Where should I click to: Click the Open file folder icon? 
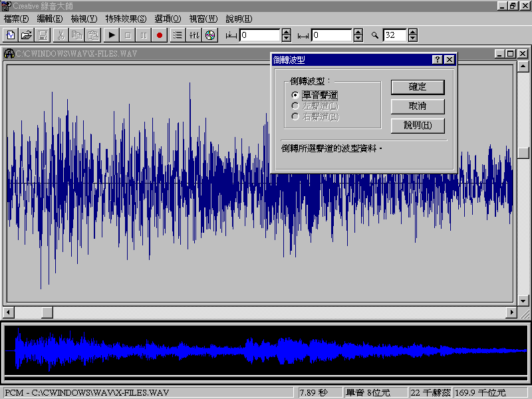point(27,35)
